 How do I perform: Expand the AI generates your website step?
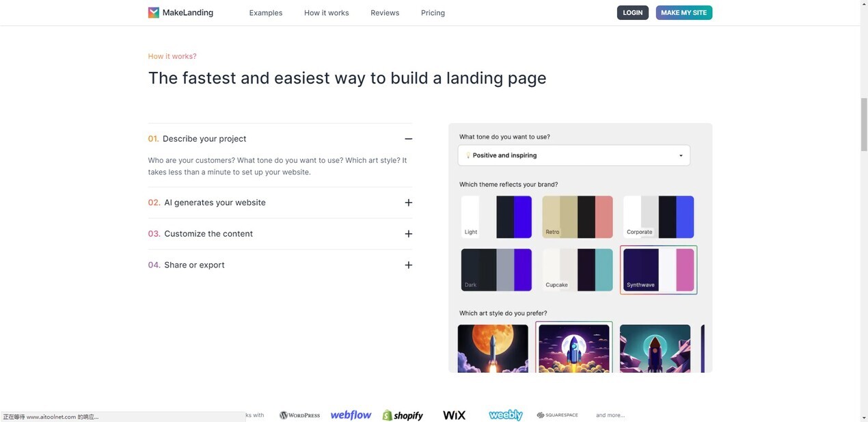coord(408,202)
